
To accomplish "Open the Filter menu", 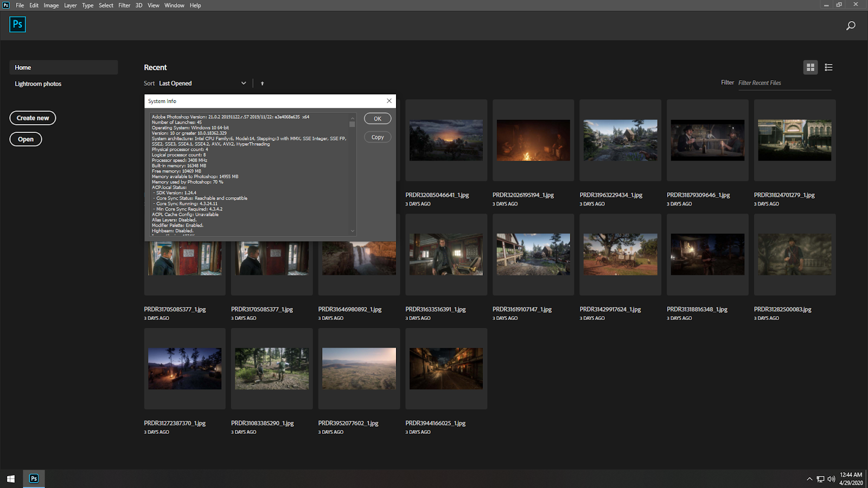I will click(x=124, y=5).
